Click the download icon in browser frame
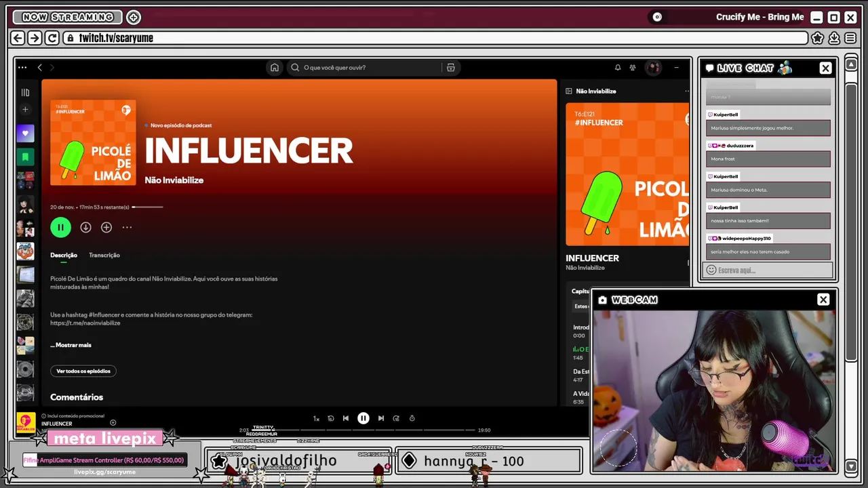The image size is (868, 488). pyautogui.click(x=834, y=38)
